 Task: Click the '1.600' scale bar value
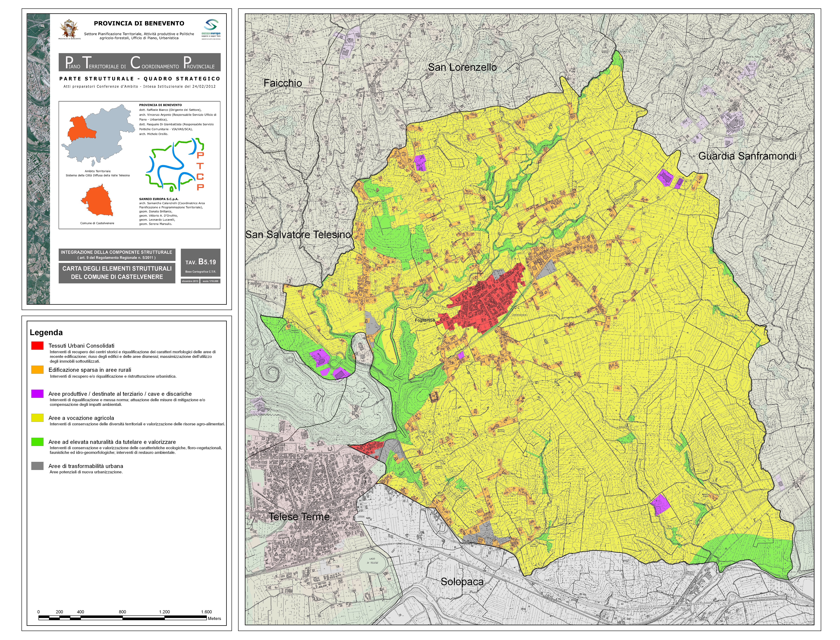[x=206, y=612]
